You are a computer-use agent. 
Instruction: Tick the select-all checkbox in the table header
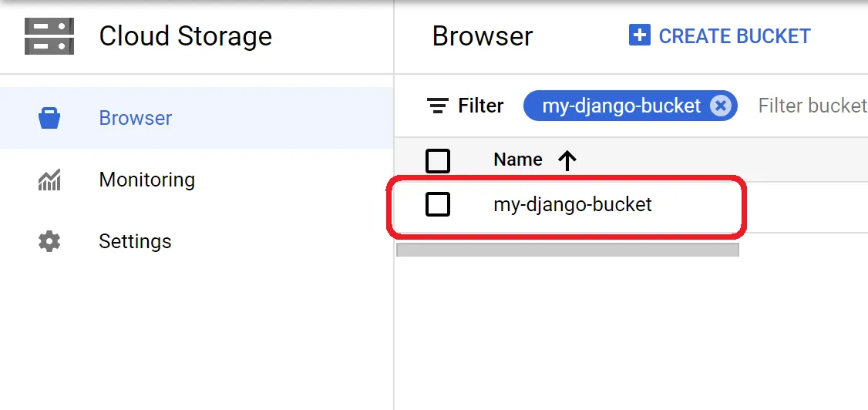(x=438, y=160)
